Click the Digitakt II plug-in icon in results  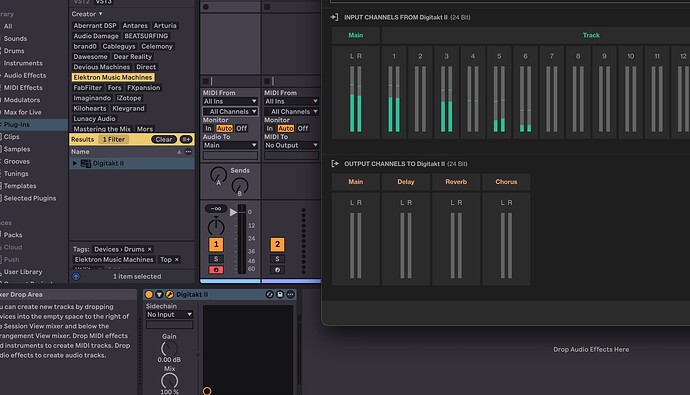pyautogui.click(x=86, y=163)
